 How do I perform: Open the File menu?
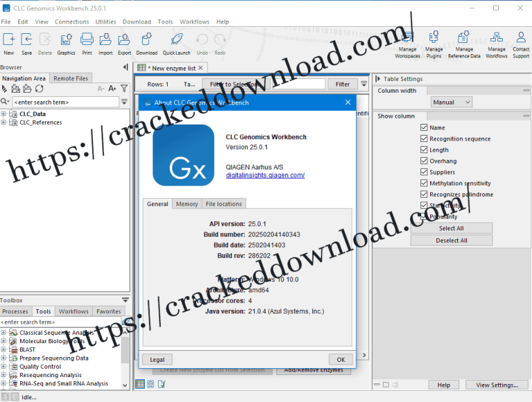click(6, 21)
